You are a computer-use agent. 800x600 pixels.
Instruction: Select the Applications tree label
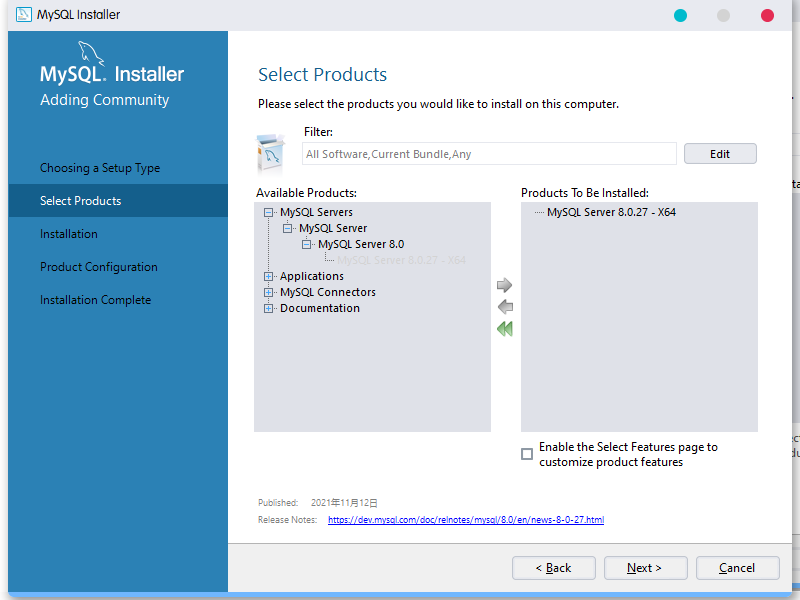pyautogui.click(x=312, y=277)
